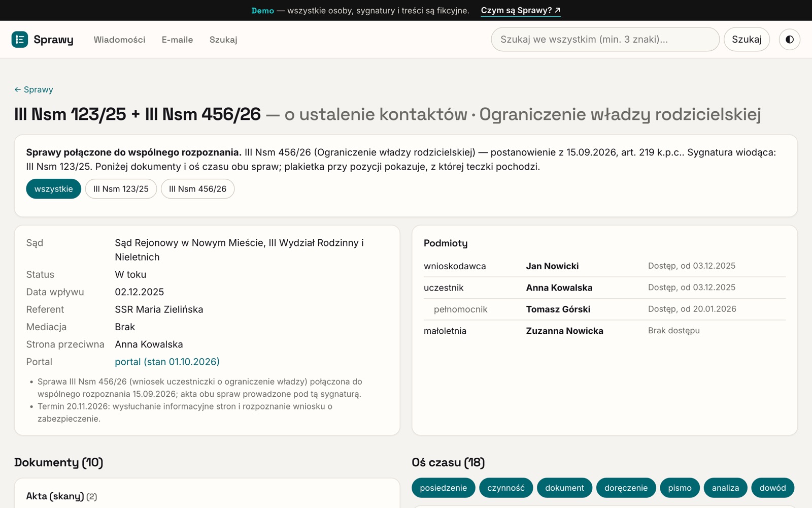This screenshot has width=812, height=508.
Task: Click the 'pełnomocnik' role label
Action: (x=460, y=309)
